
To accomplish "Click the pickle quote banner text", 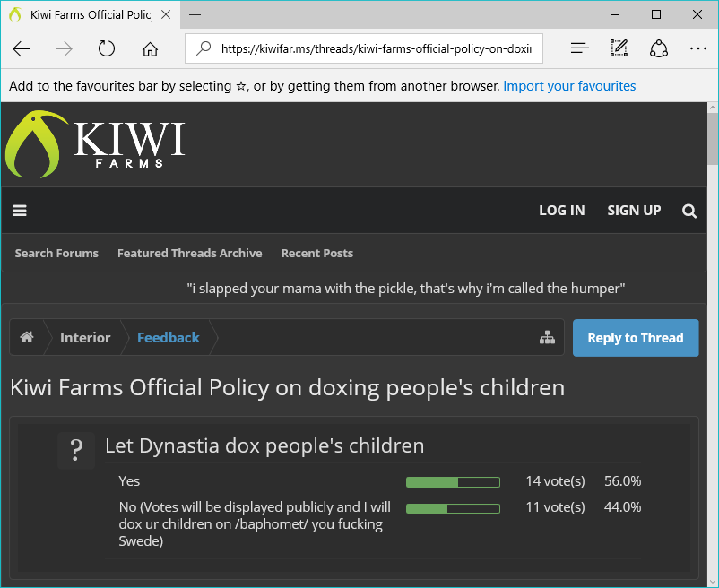I will tap(406, 289).
